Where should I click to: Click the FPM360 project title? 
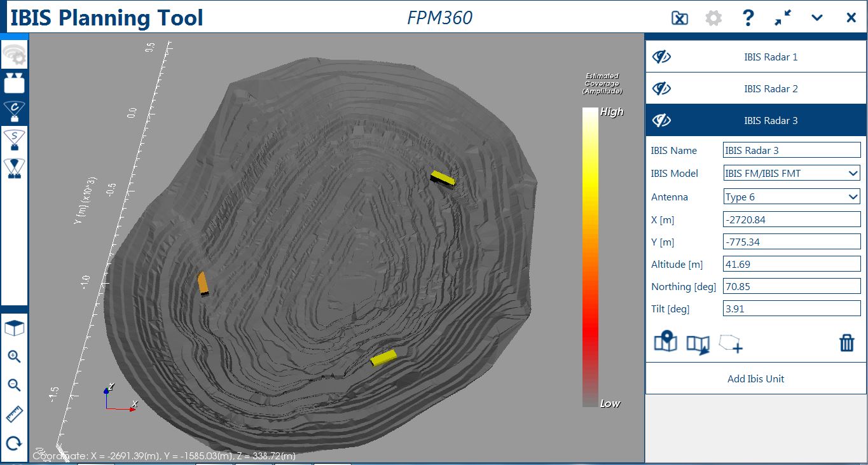(439, 18)
